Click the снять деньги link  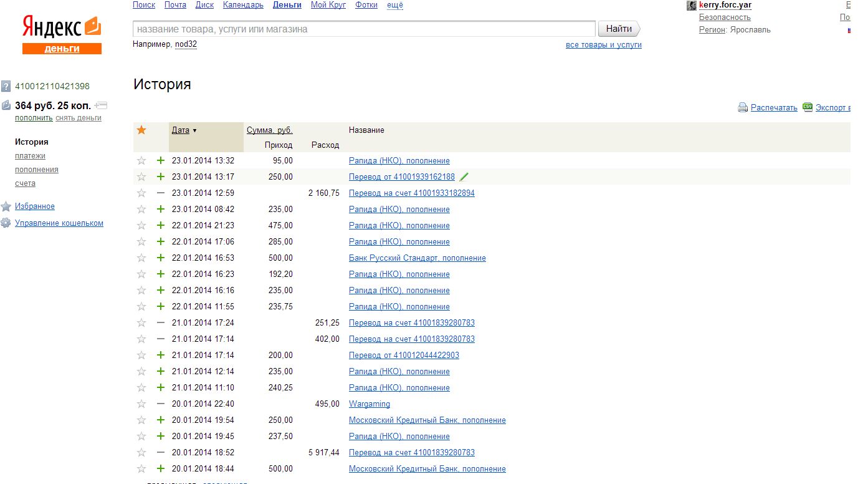[x=79, y=118]
